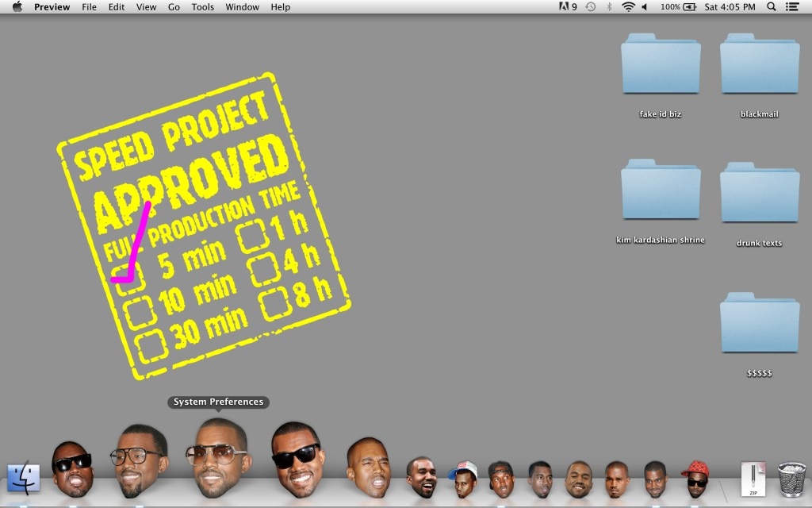The image size is (812, 508).
Task: Open the Time Machine menu extra
Action: pyautogui.click(x=588, y=6)
